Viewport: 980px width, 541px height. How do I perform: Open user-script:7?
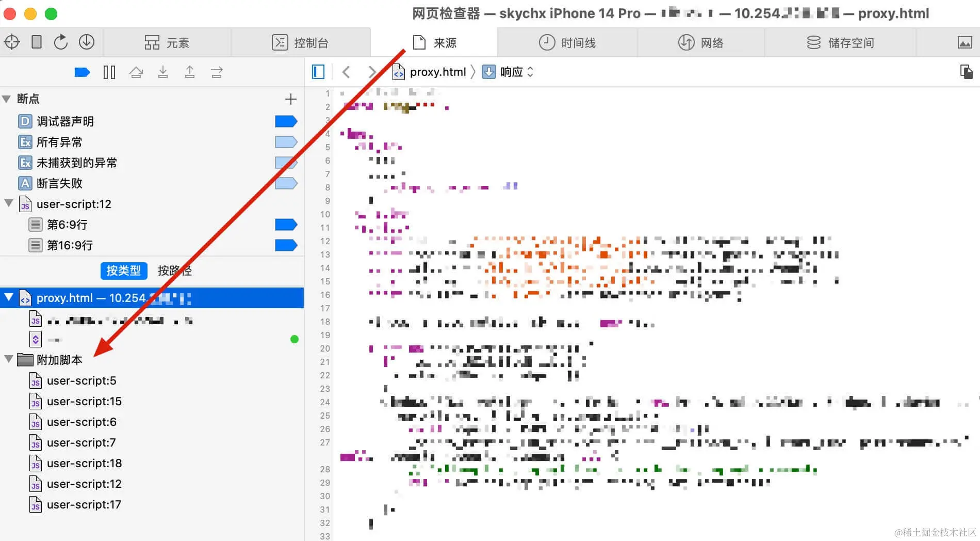click(152, 442)
